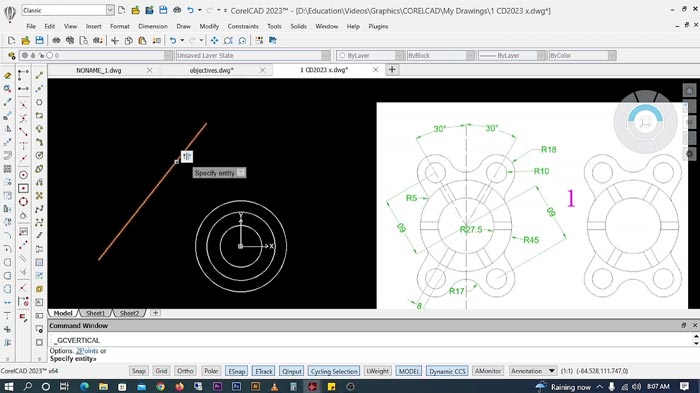The image size is (700, 393).
Task: Click the Copy icon in the standard toolbar
Action: 129,41
